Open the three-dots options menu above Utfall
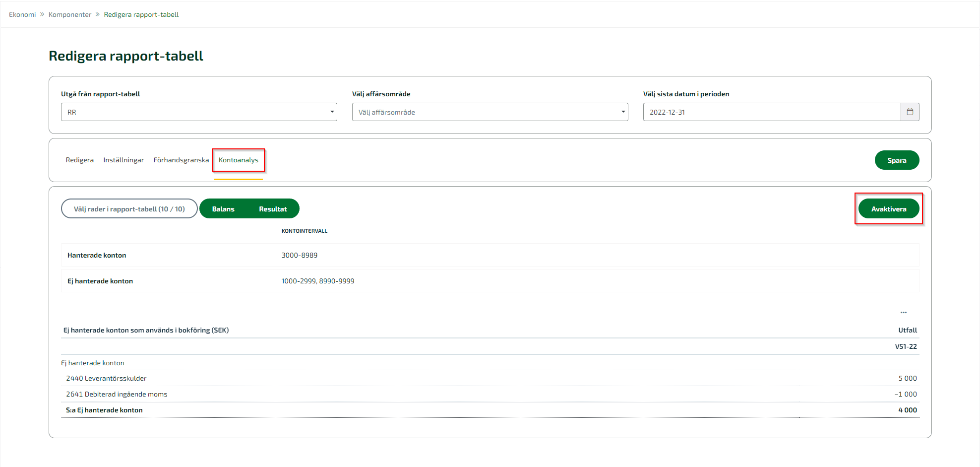980x467 pixels. pyautogui.click(x=904, y=313)
